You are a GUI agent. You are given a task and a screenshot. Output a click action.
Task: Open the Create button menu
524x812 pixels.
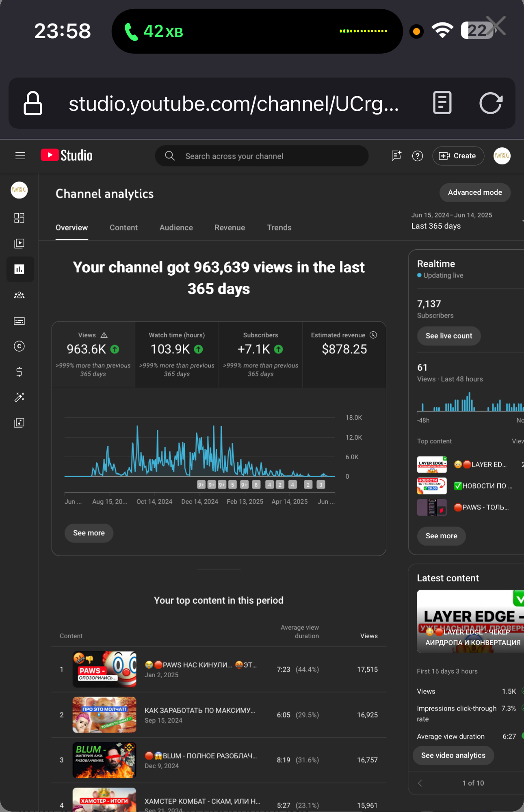[458, 156]
